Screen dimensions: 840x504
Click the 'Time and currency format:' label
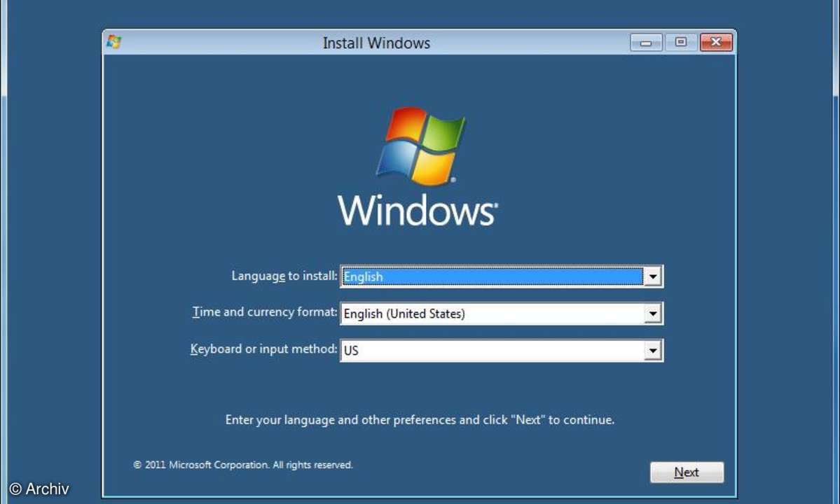(x=266, y=312)
